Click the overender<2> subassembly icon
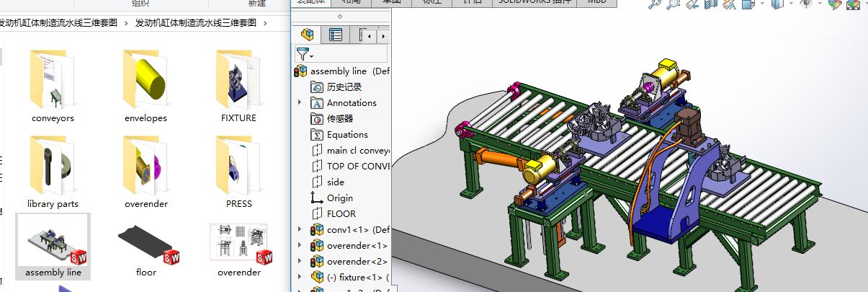The height and width of the screenshot is (292, 868). click(318, 262)
